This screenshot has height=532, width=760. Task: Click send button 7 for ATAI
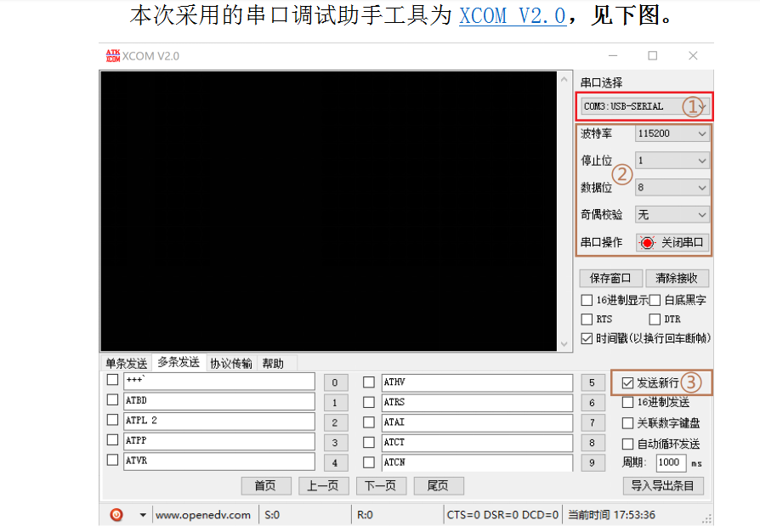point(593,422)
